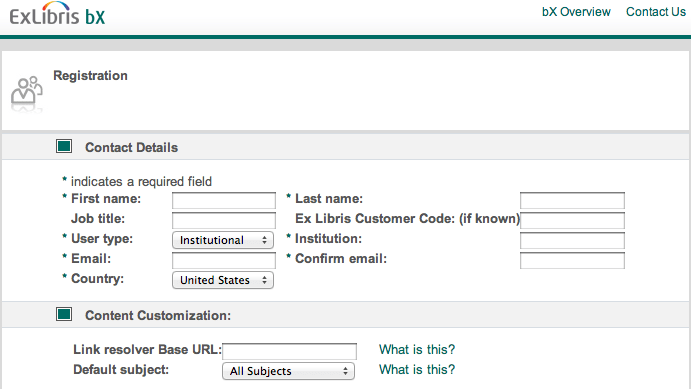
Task: Click What is this next to Link resolver
Action: 417,349
